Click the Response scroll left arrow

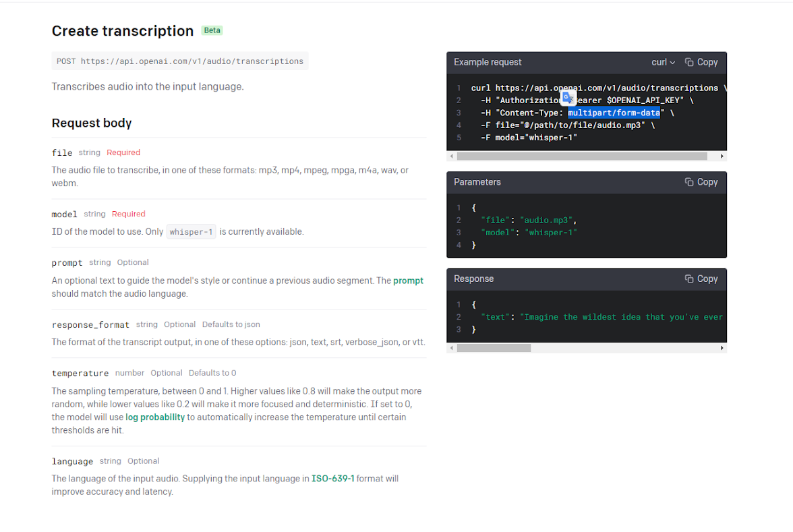(452, 348)
